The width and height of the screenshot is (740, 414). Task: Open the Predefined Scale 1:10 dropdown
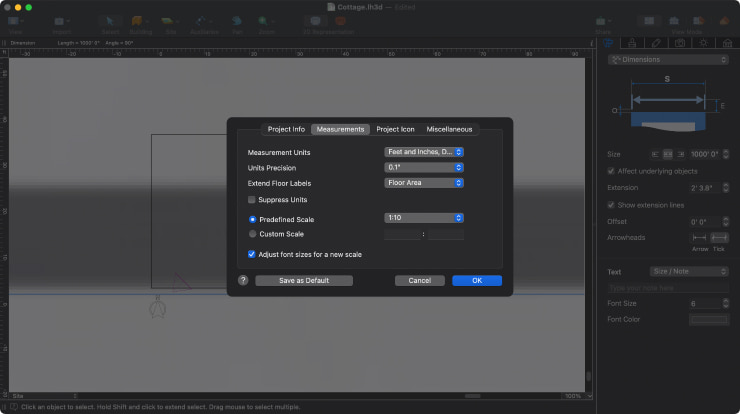point(424,218)
